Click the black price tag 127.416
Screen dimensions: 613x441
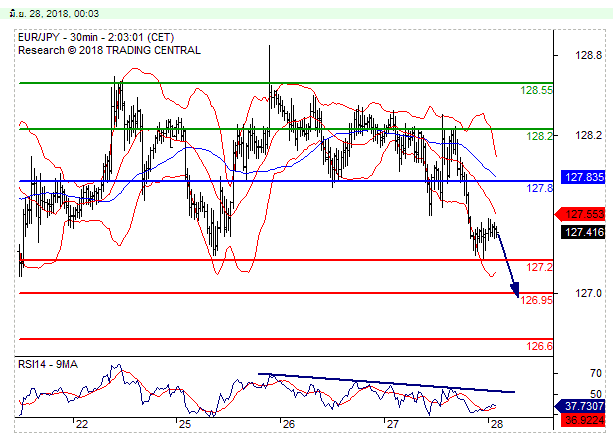click(x=583, y=232)
